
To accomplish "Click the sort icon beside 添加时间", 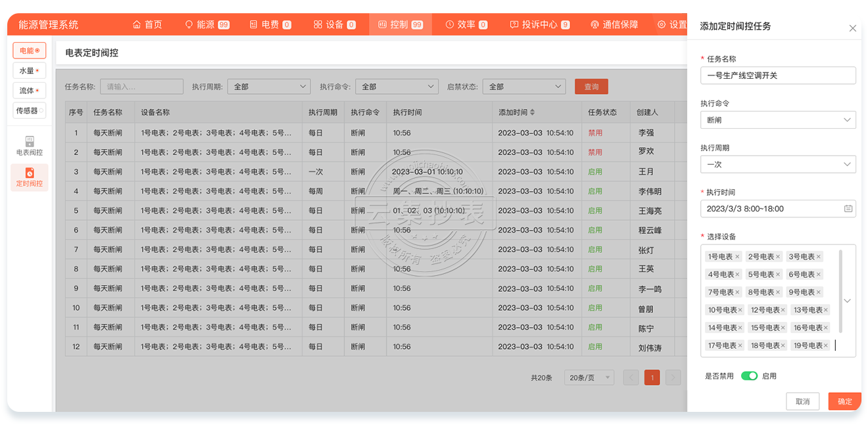I will pyautogui.click(x=533, y=112).
